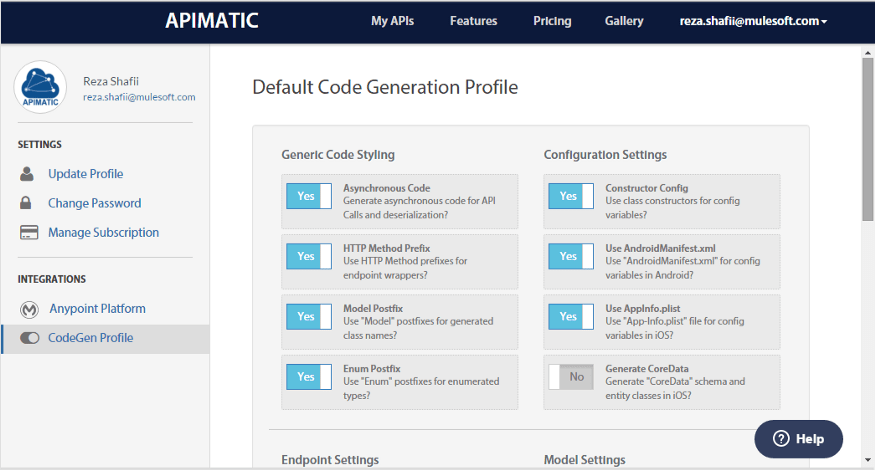Click the Generate CoreData label text
This screenshot has width=875, height=470.
click(647, 368)
